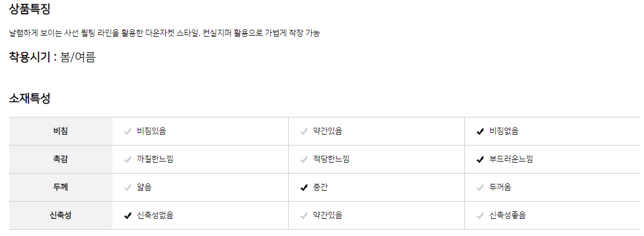Click the 상품특징 section heading

pyautogui.click(x=31, y=10)
